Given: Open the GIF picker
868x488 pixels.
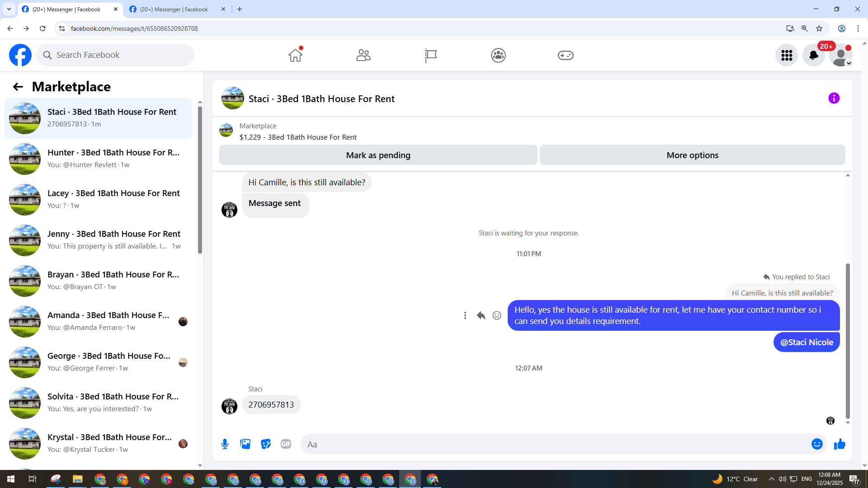Looking at the screenshot, I should tap(286, 444).
